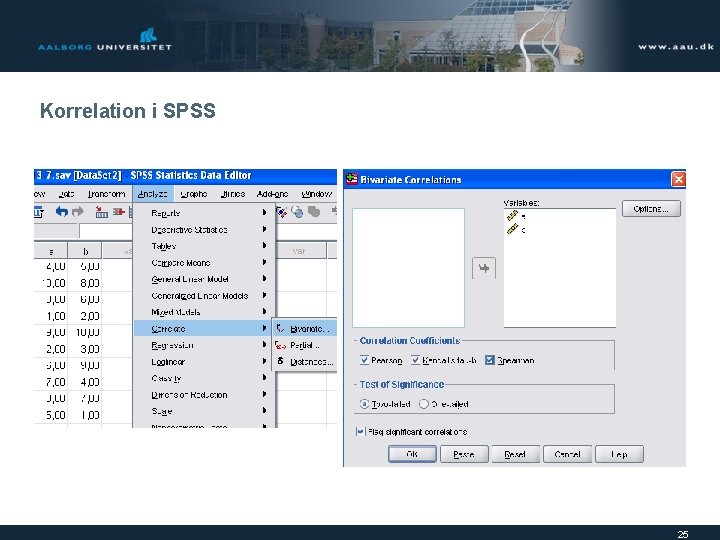Click the move-variable arrow button in dialog

(x=484, y=268)
